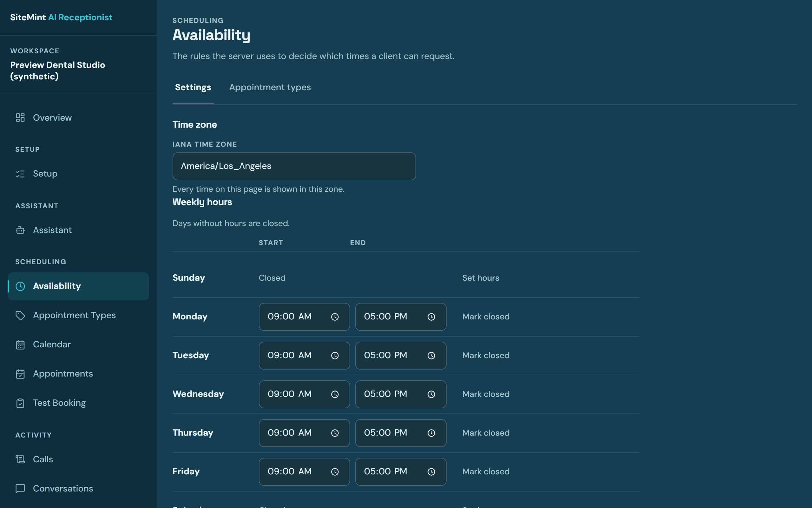
Task: Click Monday 05:00 PM end field
Action: point(401,317)
